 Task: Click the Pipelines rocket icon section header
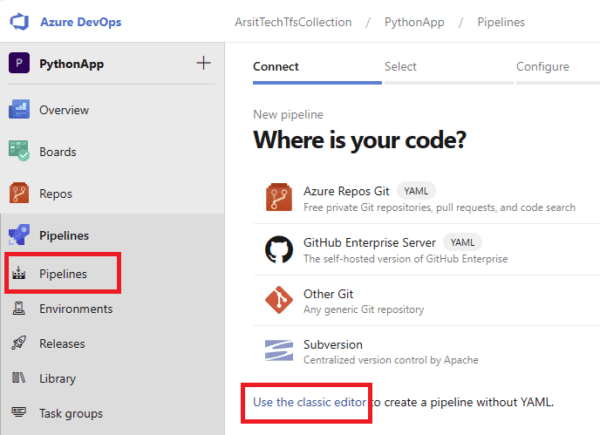click(19, 235)
